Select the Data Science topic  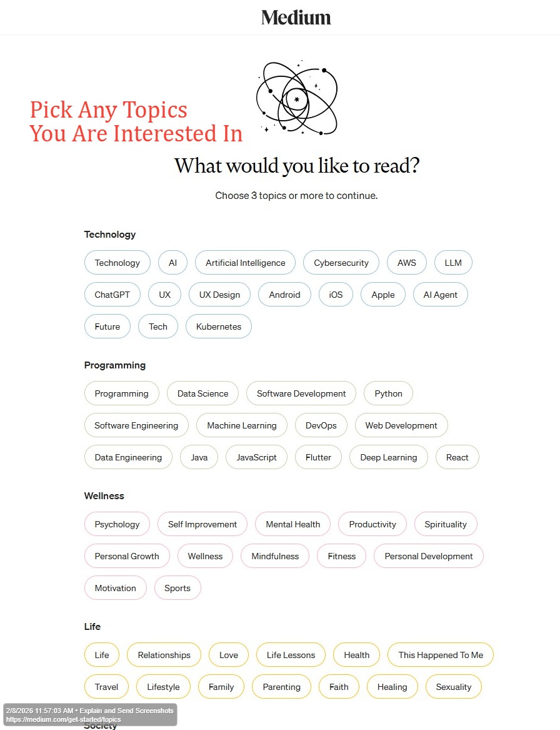point(202,393)
